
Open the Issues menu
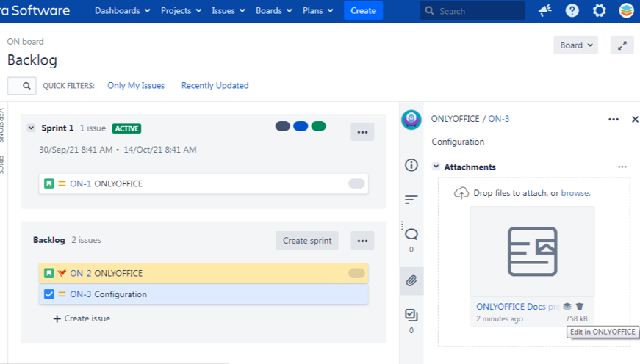point(228,11)
